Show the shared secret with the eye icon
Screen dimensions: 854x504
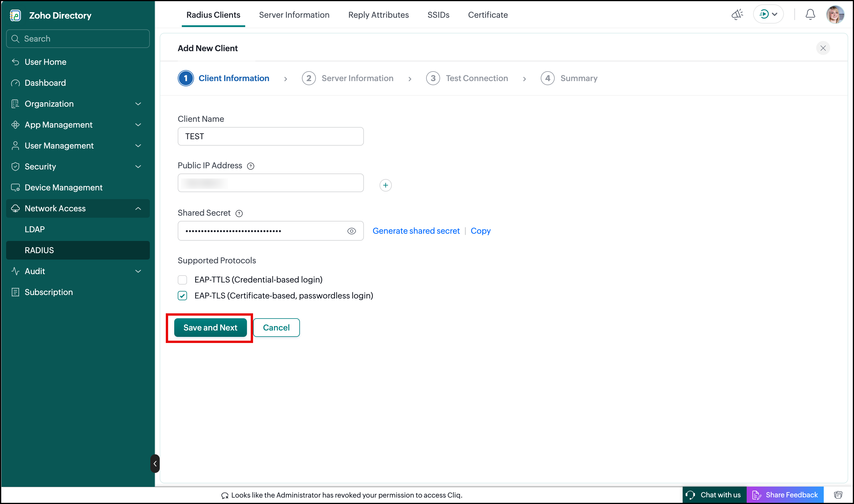point(351,231)
